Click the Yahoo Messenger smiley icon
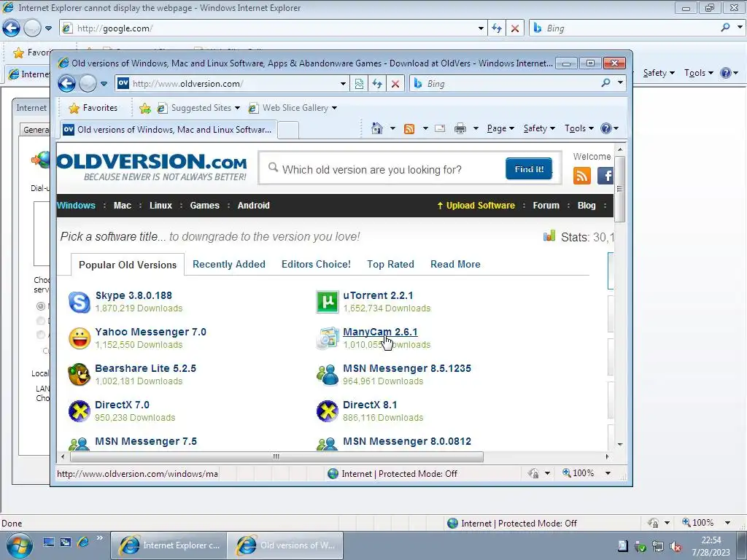747x560 pixels. (79, 338)
